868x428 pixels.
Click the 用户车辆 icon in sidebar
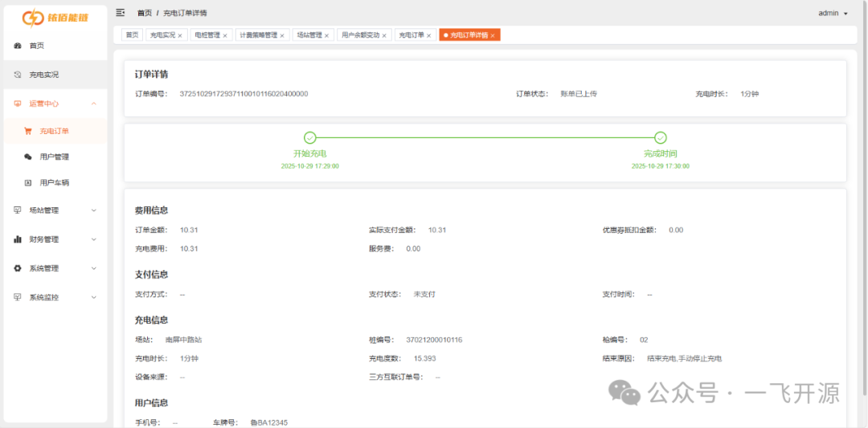click(x=28, y=183)
